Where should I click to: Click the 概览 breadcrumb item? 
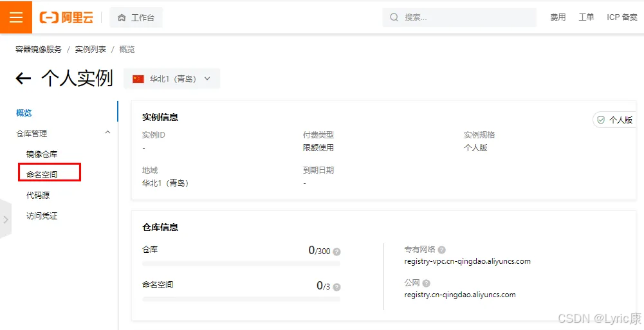click(x=127, y=50)
